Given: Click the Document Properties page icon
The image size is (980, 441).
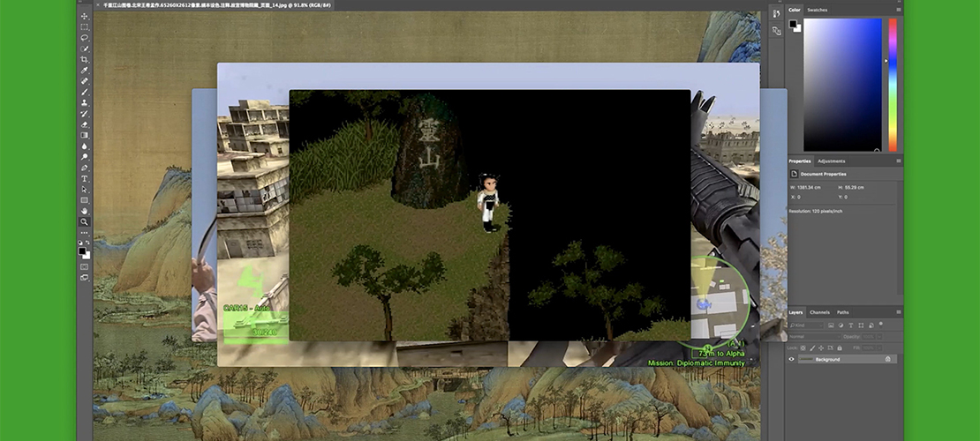Looking at the screenshot, I should click(x=794, y=174).
